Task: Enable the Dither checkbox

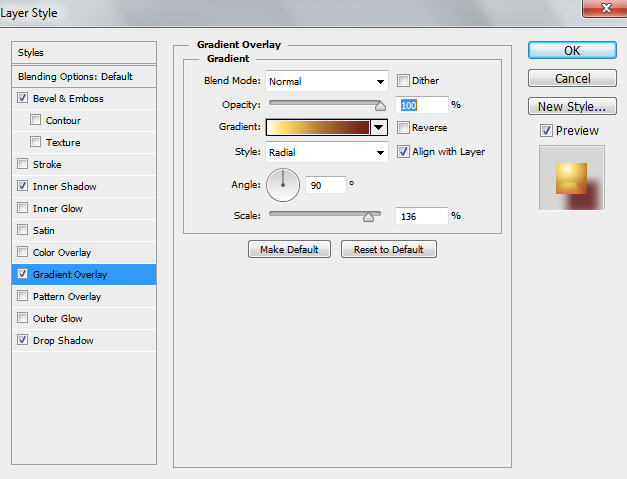Action: (403, 80)
